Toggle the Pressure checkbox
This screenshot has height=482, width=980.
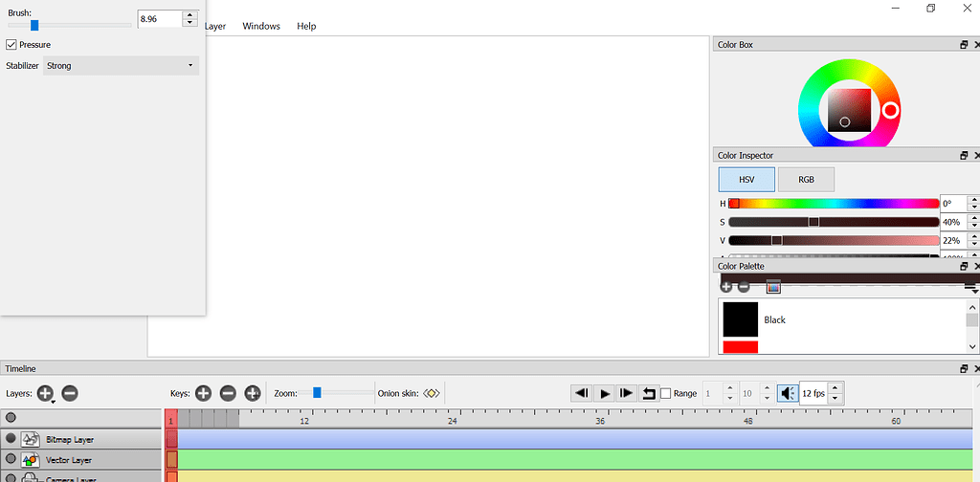(11, 44)
